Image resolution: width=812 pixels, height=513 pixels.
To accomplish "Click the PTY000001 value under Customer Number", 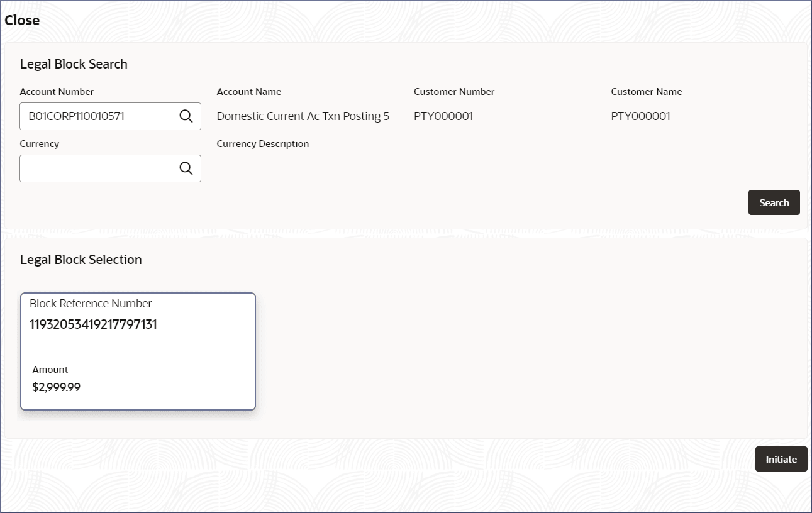I will (x=443, y=116).
